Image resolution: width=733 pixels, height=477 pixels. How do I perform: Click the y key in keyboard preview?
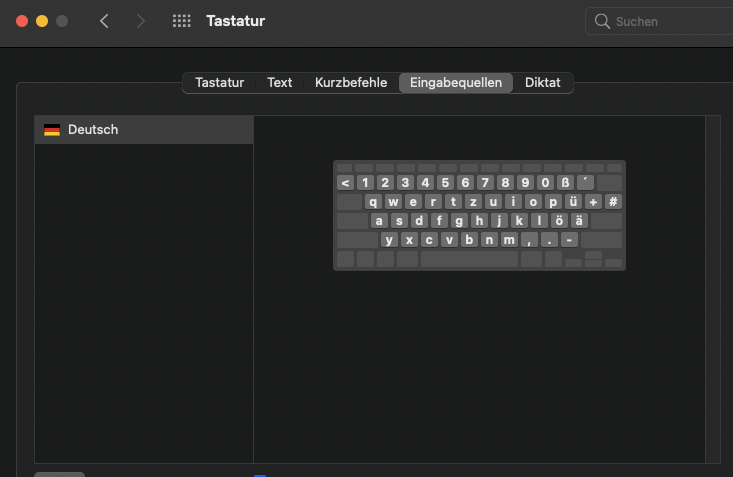point(389,240)
